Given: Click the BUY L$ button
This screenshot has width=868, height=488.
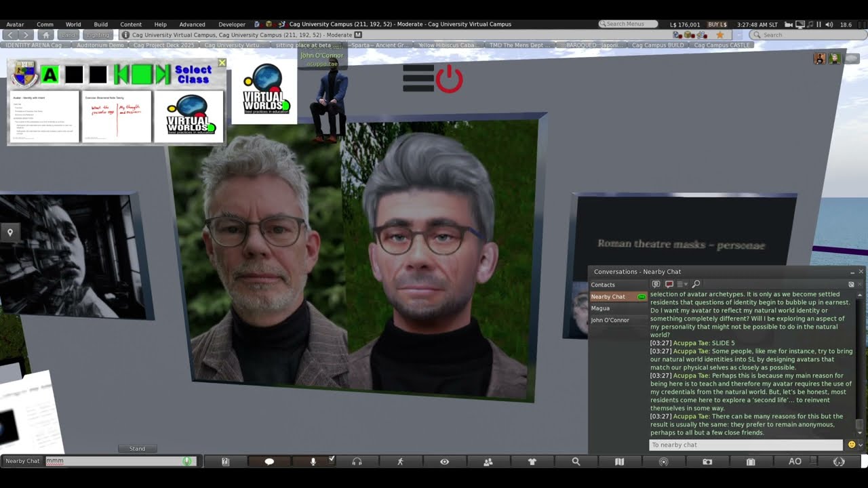Looking at the screenshot, I should (x=717, y=24).
